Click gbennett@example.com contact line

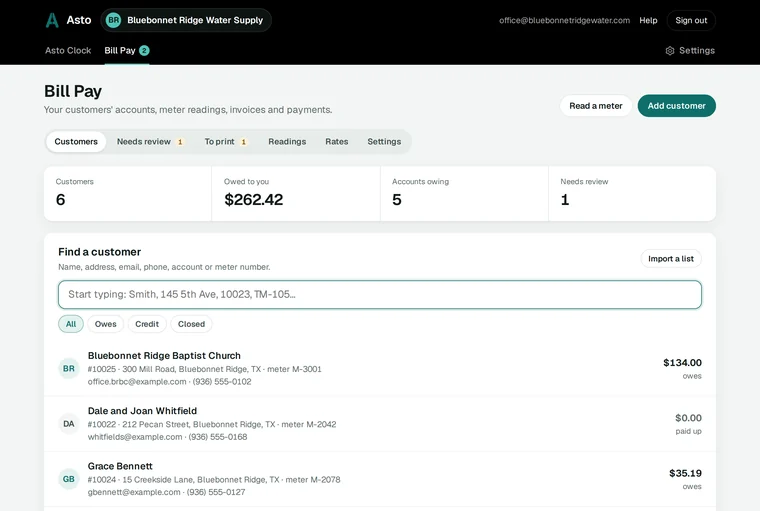coord(166,492)
